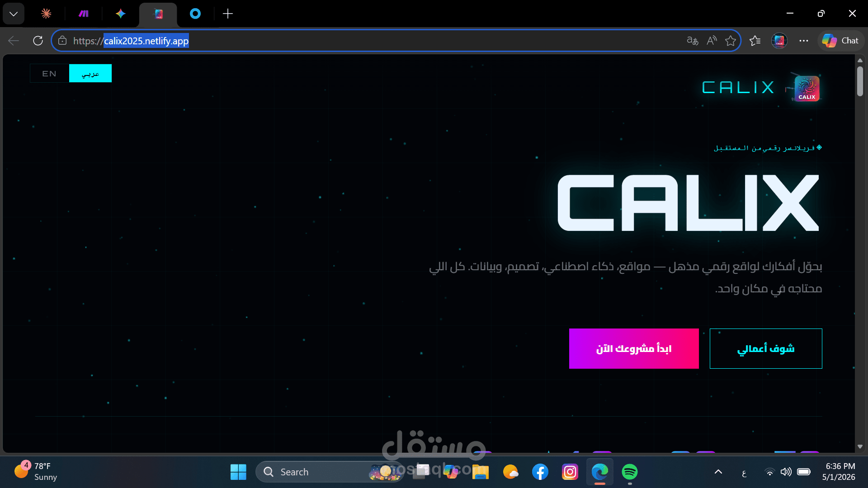Open Task View from the taskbar
The width and height of the screenshot is (868, 488).
[x=421, y=472]
